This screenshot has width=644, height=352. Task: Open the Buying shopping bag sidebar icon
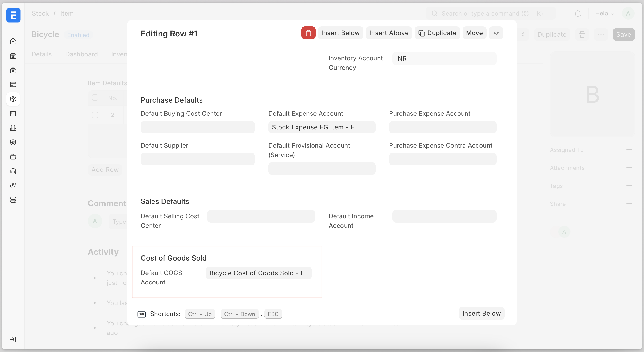coord(13,113)
